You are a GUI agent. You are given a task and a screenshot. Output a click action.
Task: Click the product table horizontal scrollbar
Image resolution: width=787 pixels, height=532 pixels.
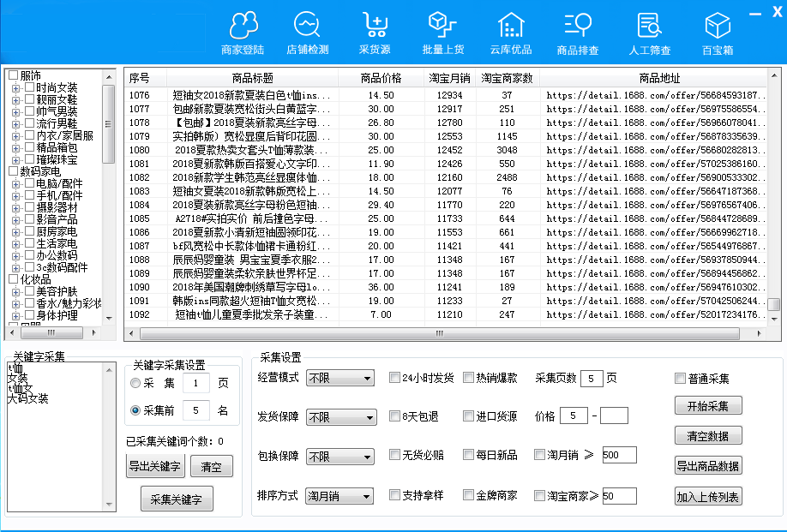pos(440,333)
